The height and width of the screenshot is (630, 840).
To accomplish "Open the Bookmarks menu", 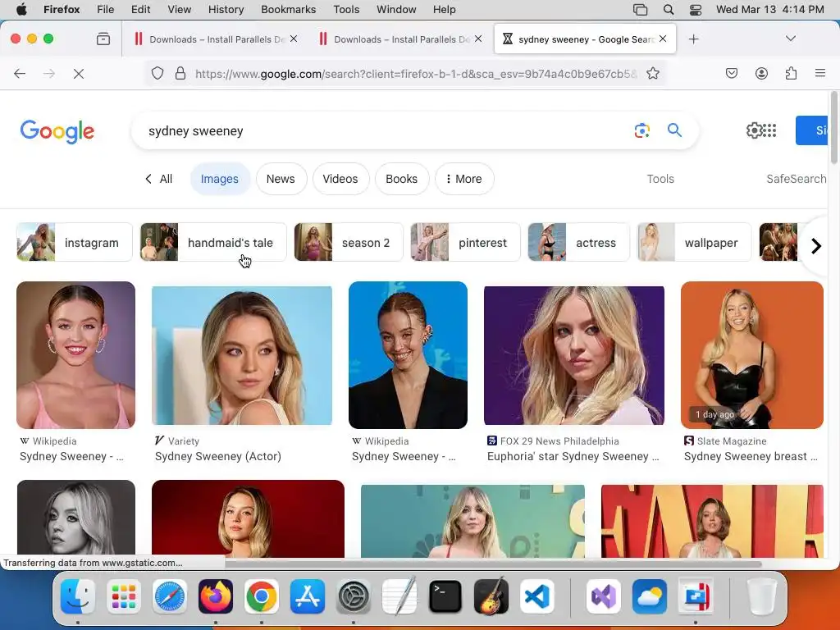I will coord(288,9).
